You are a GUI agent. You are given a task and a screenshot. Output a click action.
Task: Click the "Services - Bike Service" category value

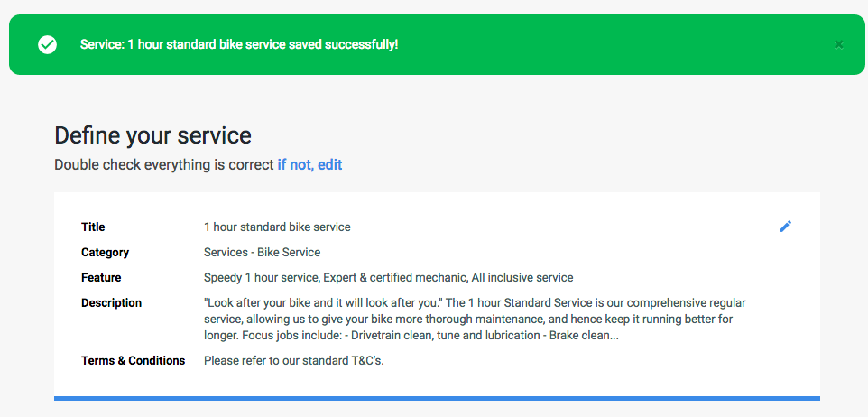[x=263, y=253]
